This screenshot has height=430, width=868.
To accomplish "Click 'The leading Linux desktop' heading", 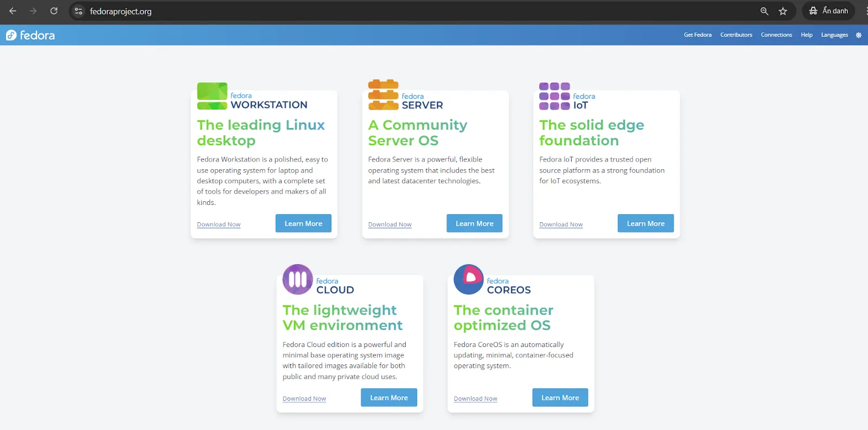I will [261, 133].
